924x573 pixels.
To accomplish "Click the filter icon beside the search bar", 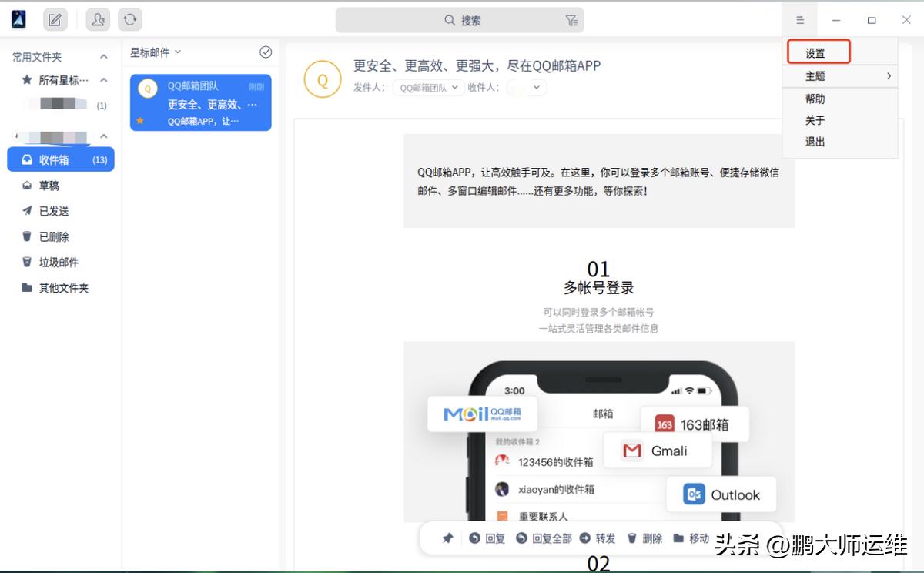I will click(571, 19).
